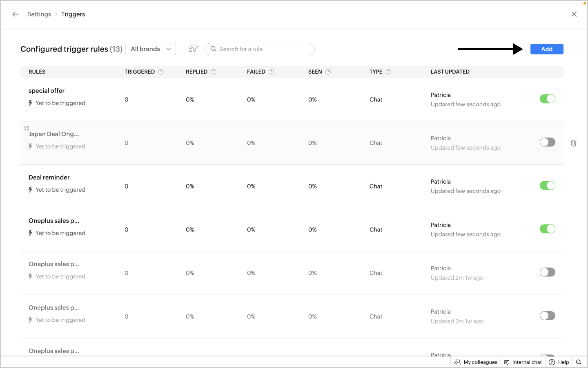Click the Add button

pos(547,49)
